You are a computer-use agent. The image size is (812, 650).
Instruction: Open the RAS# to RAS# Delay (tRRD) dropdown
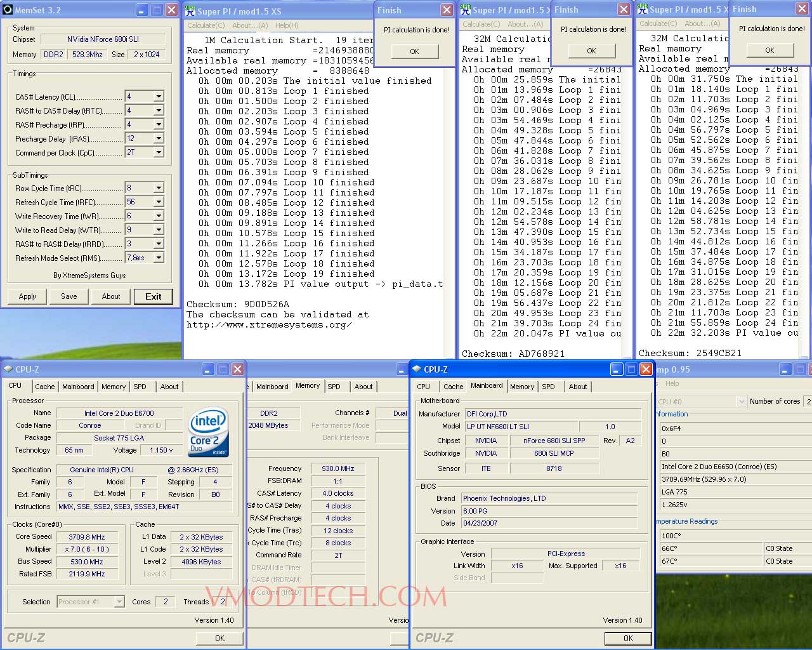(x=159, y=244)
